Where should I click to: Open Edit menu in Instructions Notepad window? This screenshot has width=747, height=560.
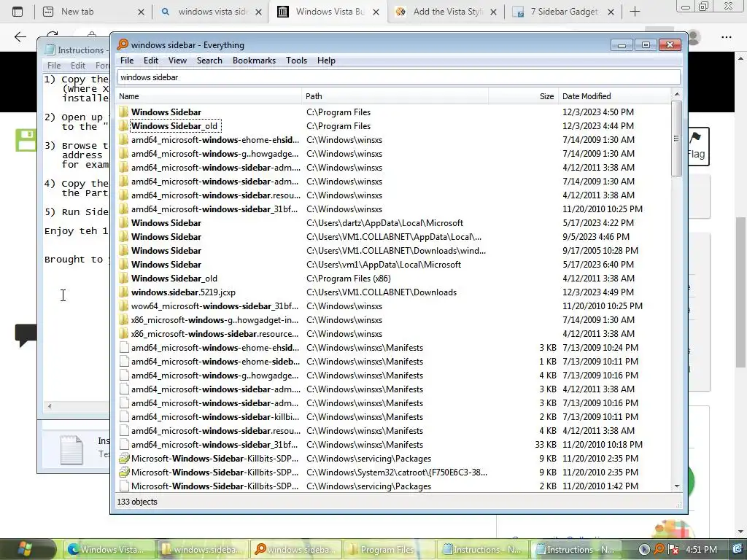(77, 65)
